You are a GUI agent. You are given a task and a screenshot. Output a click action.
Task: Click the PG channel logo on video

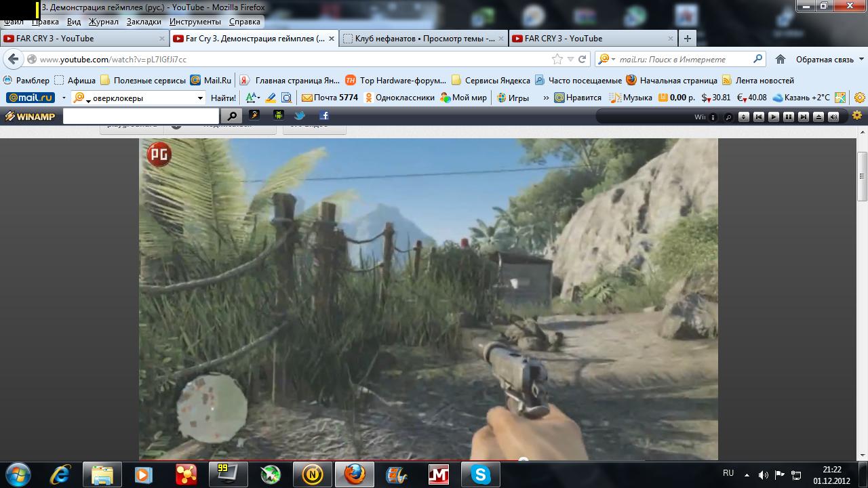(x=159, y=155)
